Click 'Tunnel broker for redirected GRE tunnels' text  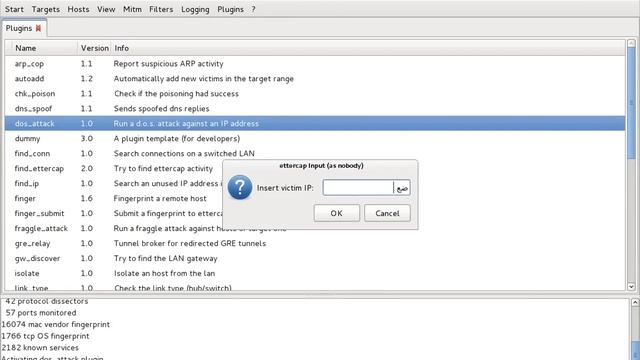point(190,243)
